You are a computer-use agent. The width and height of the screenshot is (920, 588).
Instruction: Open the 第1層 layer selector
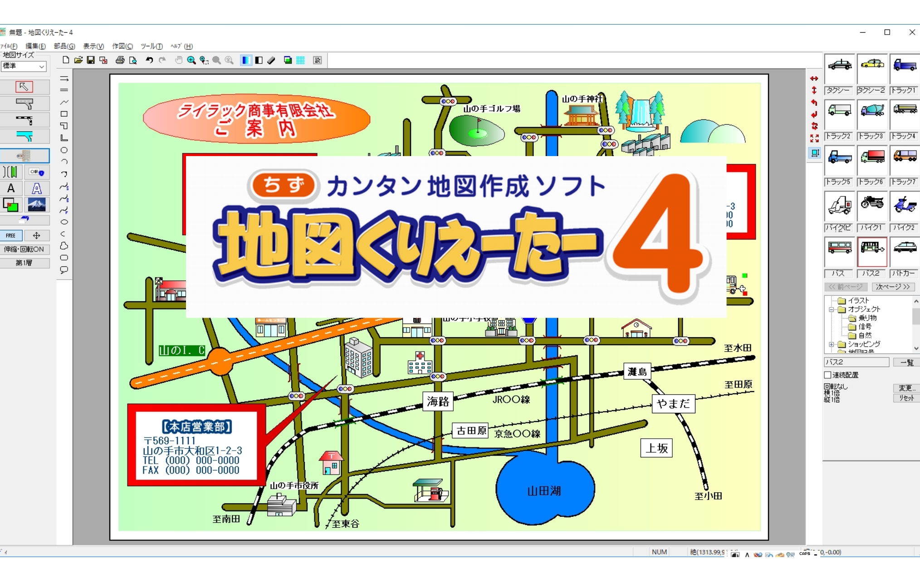coord(24,263)
